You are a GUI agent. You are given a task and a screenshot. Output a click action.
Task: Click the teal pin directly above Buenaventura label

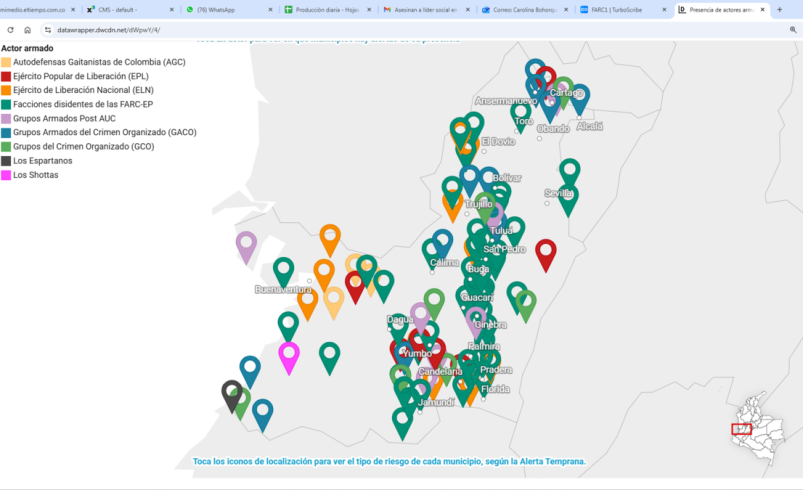click(284, 270)
